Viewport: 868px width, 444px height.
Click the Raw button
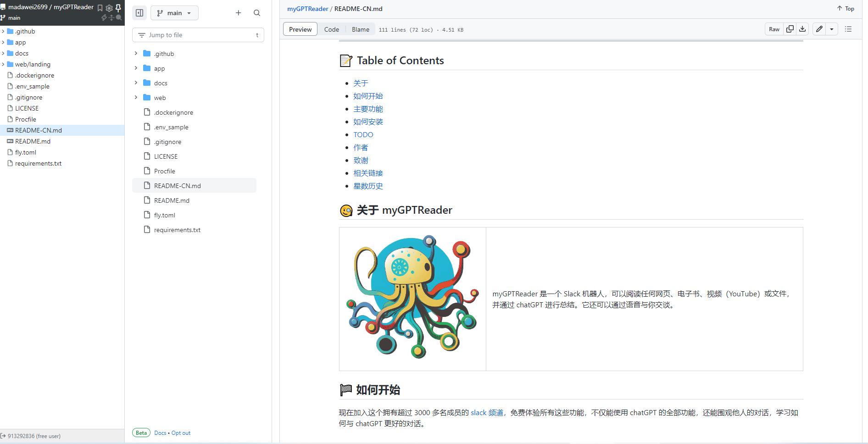774,29
